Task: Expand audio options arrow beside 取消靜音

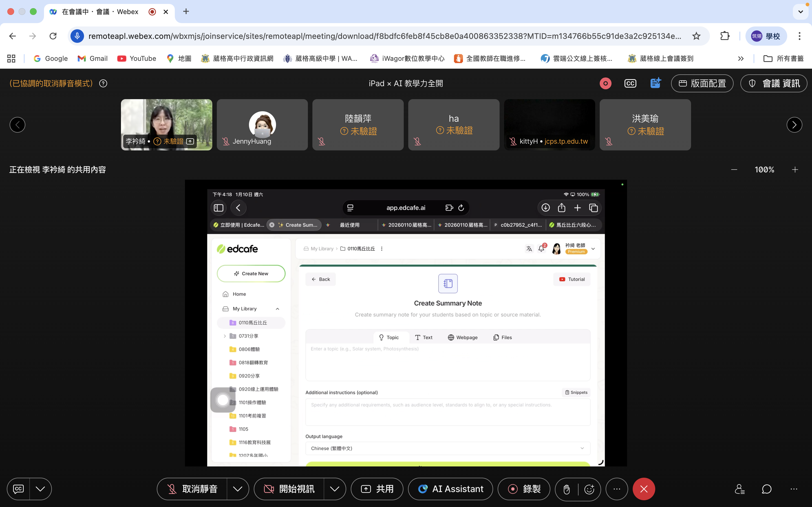Action: pyautogui.click(x=238, y=489)
